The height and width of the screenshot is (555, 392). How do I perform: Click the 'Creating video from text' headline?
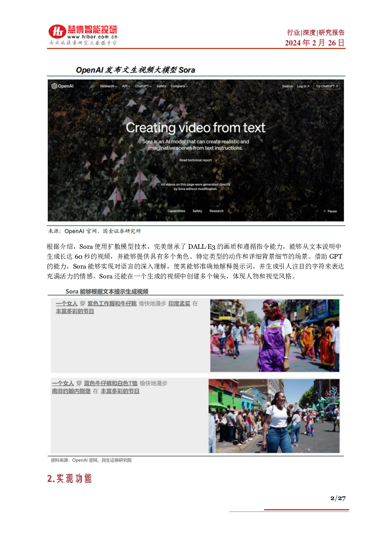(196, 127)
